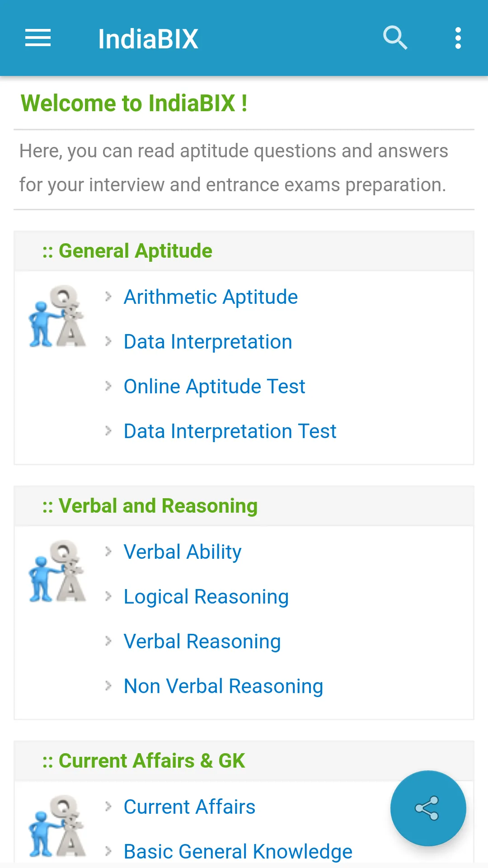Viewport: 488px width, 868px height.
Task: Open the hamburger navigation menu
Action: click(38, 38)
